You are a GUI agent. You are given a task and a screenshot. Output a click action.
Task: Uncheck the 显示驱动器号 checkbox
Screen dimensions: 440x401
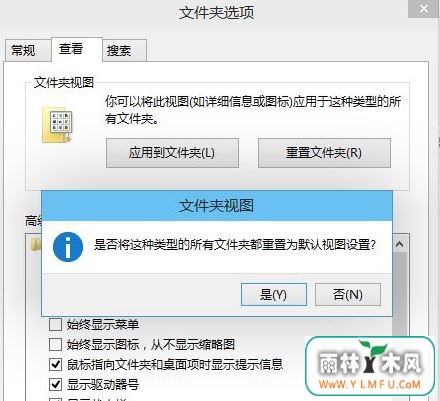point(55,384)
